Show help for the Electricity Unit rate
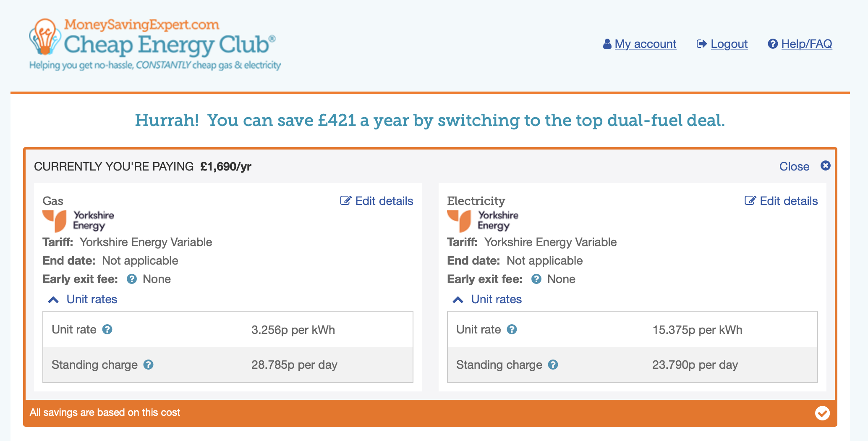This screenshot has height=441, width=868. click(x=512, y=329)
